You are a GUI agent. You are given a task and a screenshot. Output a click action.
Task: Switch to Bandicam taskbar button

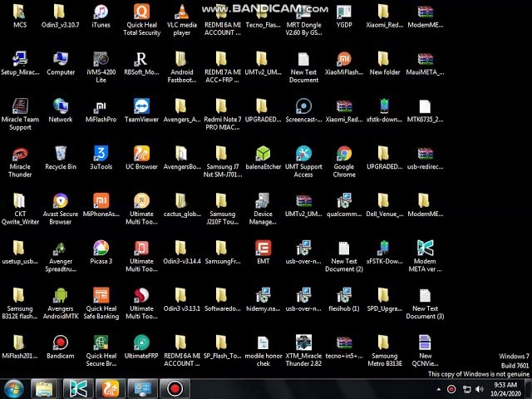175,389
